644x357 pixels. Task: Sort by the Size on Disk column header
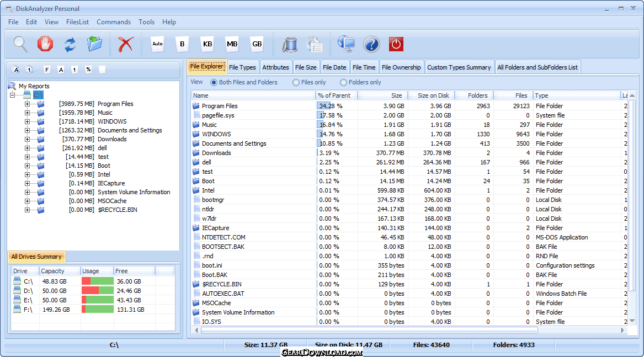[431, 95]
